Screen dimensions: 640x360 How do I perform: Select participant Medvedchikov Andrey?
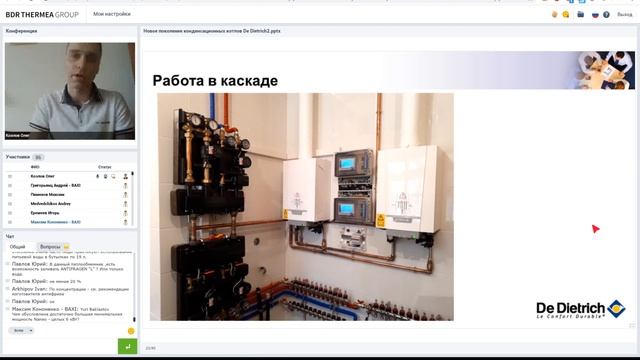click(x=51, y=204)
